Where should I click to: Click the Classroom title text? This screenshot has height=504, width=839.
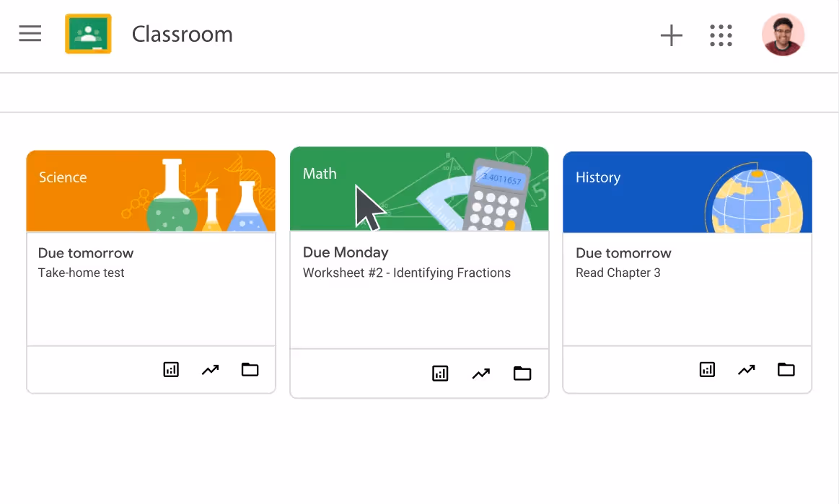point(182,34)
